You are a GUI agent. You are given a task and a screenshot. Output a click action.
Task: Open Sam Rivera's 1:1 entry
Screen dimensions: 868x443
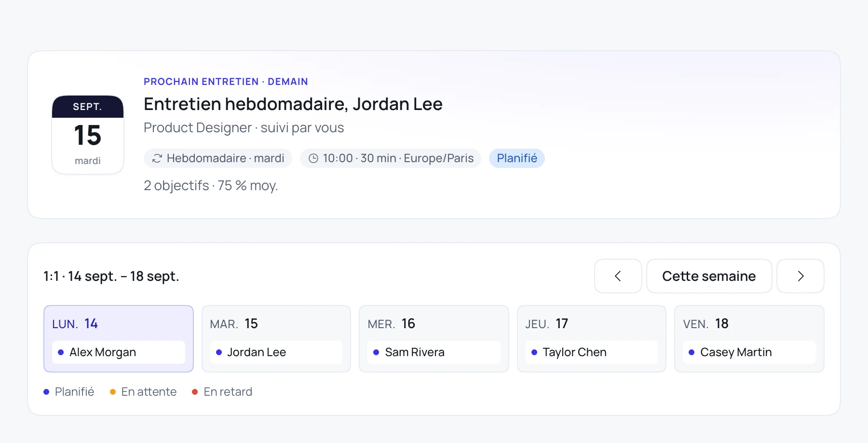(434, 352)
